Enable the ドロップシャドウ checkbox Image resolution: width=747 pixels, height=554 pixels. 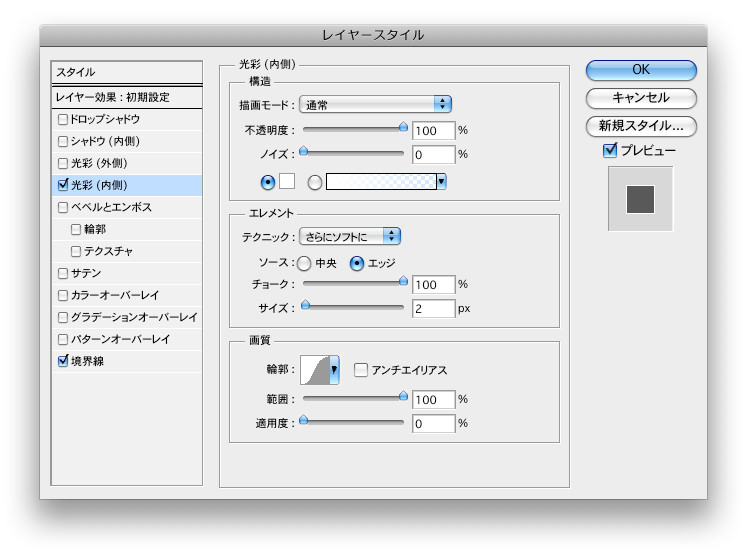(x=62, y=119)
